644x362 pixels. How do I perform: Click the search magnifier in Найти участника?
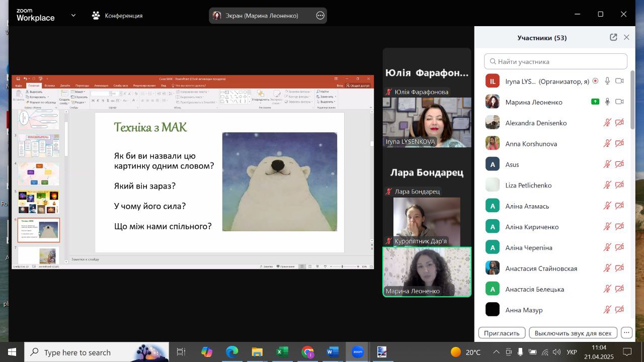(x=492, y=61)
